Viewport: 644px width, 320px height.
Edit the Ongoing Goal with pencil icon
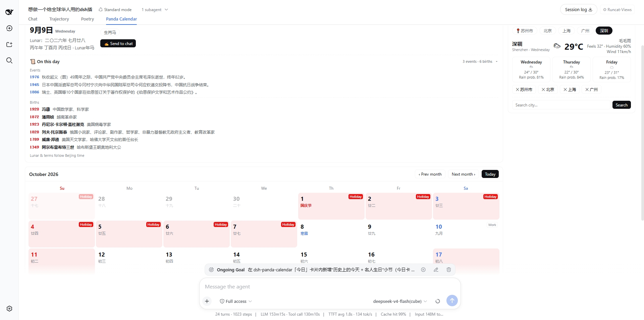(436, 270)
